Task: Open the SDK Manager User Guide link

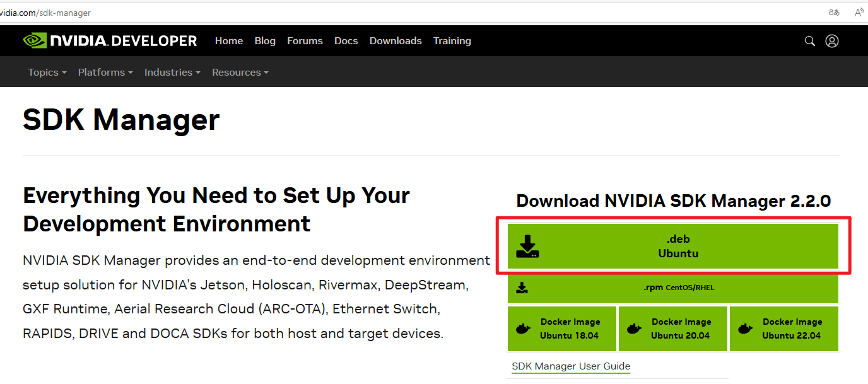Action: (571, 366)
